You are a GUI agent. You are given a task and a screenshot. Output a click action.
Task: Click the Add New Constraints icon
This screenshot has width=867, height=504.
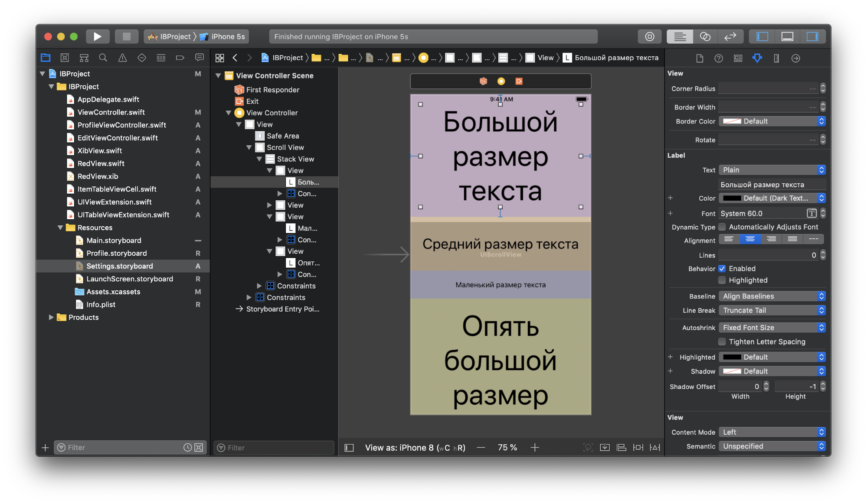coord(638,447)
